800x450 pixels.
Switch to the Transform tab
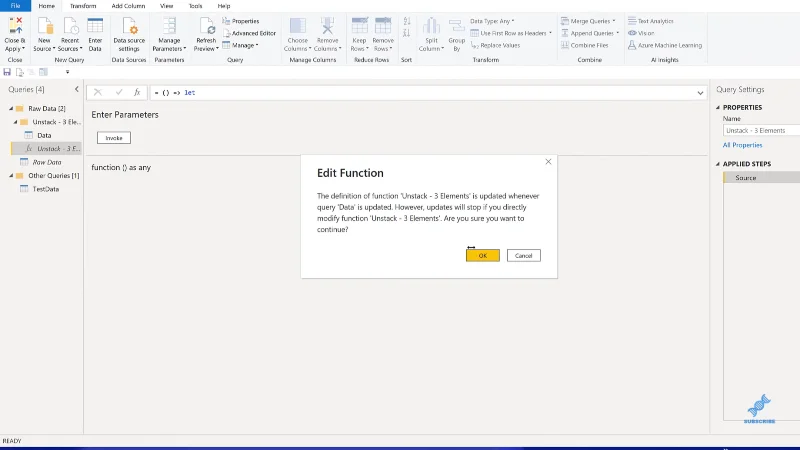click(x=83, y=6)
